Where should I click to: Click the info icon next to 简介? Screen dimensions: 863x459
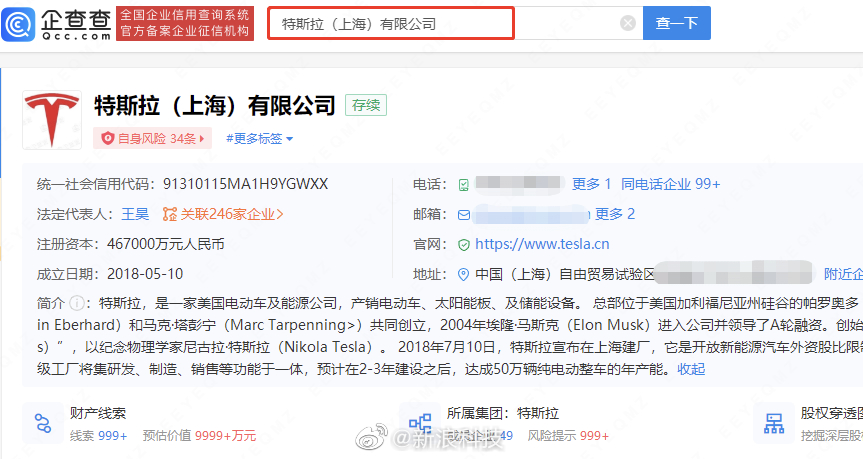tap(77, 303)
